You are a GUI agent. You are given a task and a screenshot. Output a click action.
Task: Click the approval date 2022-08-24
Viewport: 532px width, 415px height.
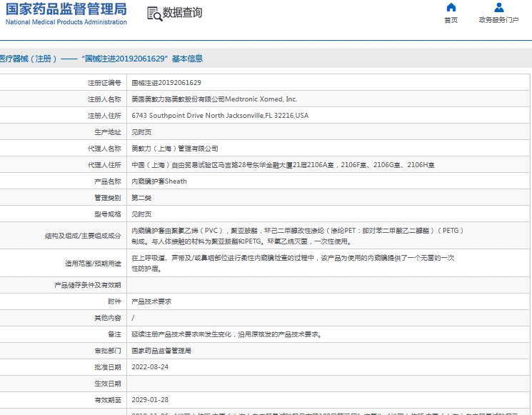pos(150,367)
